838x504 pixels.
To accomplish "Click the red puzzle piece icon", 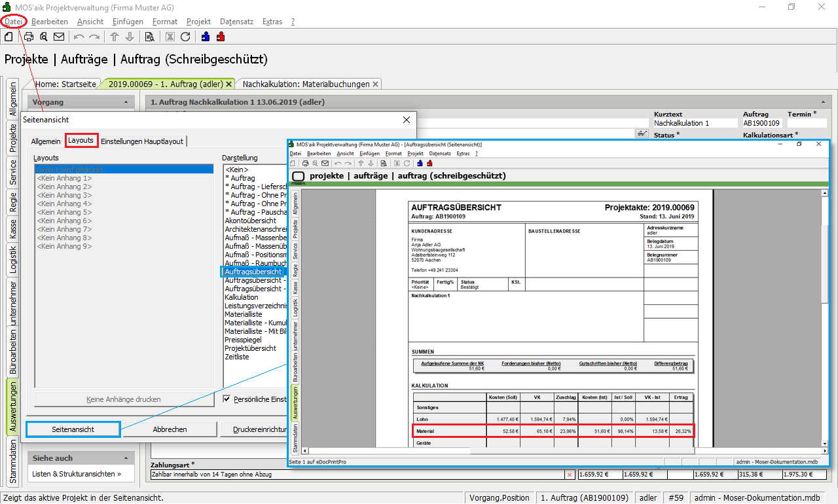I will [220, 37].
